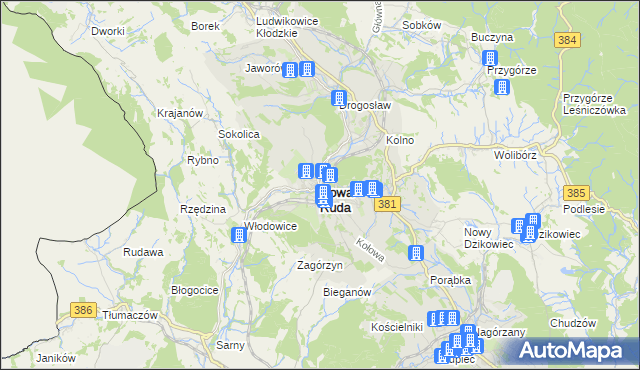Click the Sokolica place label
The width and height of the screenshot is (640, 370).
point(239,134)
